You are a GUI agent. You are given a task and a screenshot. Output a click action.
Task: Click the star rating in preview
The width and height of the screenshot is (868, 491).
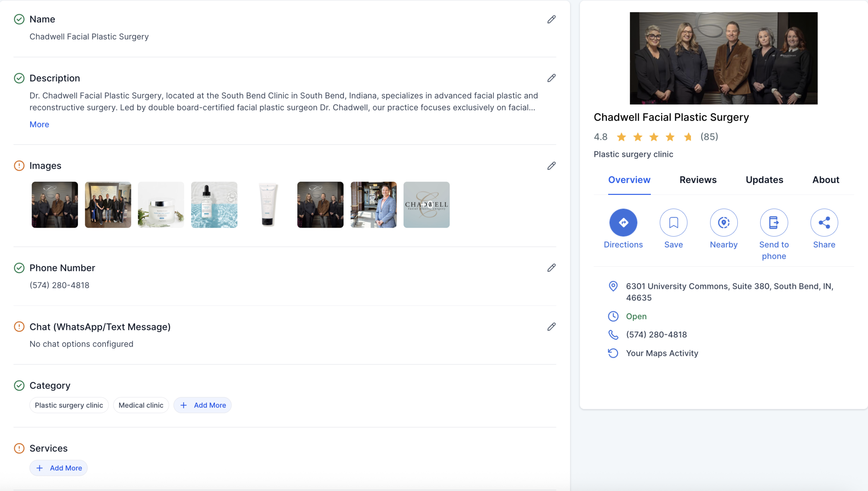click(x=654, y=137)
